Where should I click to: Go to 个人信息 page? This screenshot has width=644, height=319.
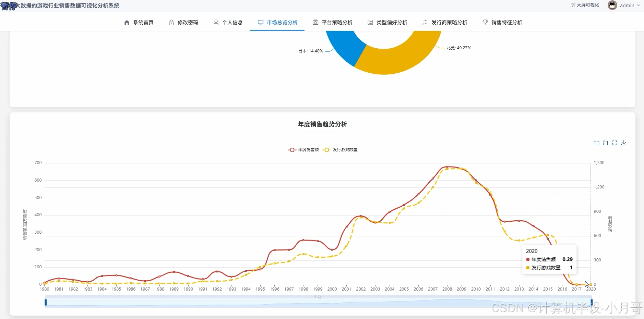228,22
